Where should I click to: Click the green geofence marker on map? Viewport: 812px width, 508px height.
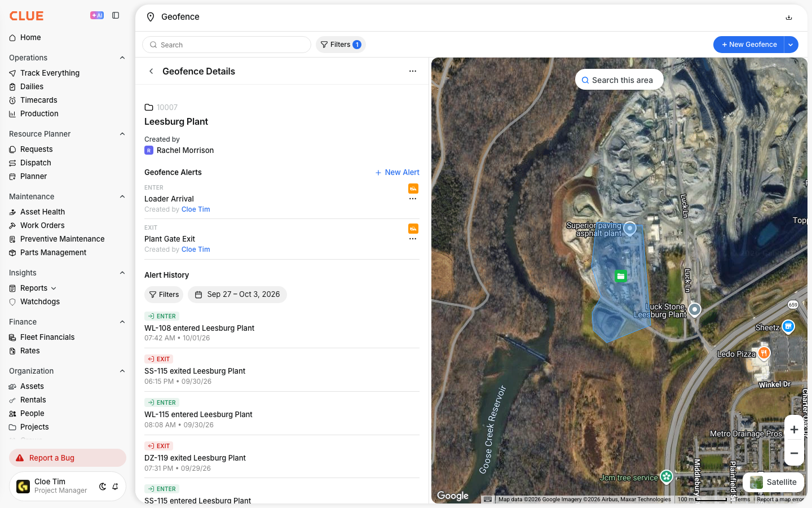[620, 276]
